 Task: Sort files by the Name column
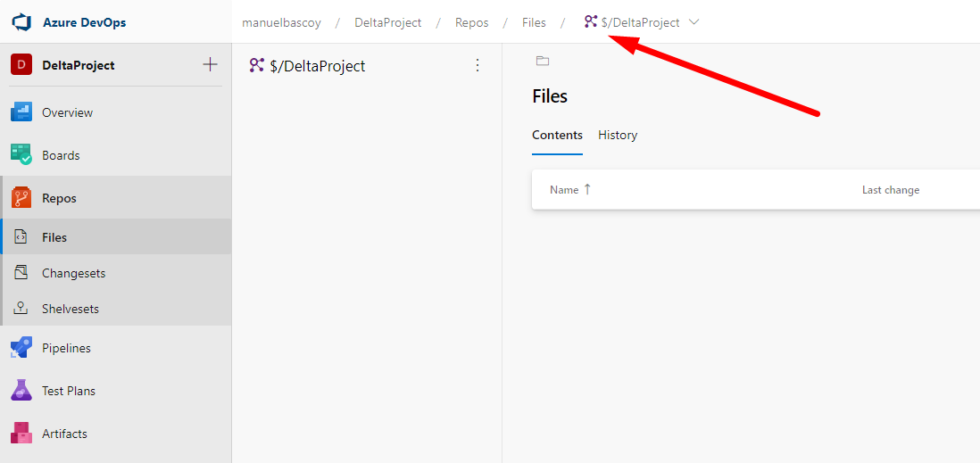point(564,190)
